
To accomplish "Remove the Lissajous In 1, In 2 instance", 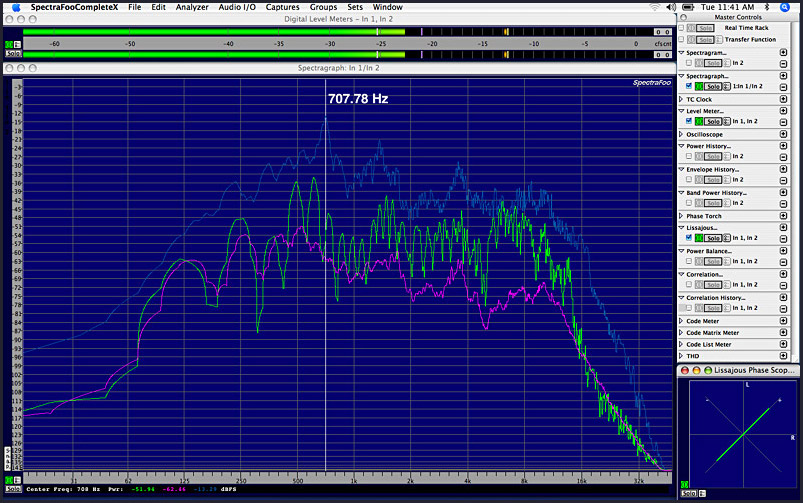I will pyautogui.click(x=783, y=239).
